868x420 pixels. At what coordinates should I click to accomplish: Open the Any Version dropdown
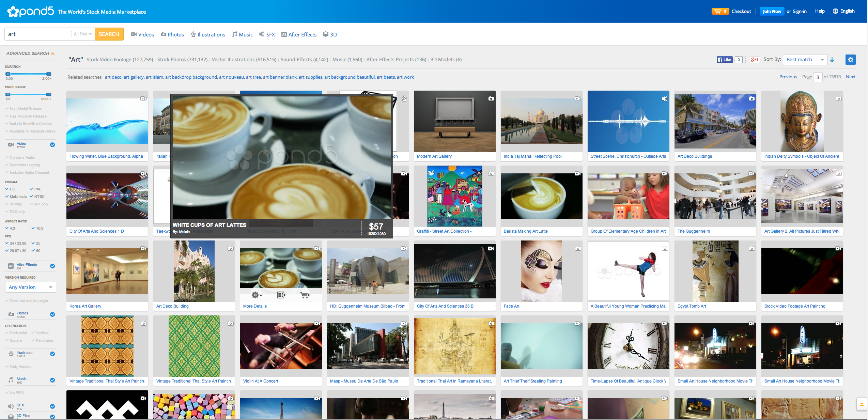tap(30, 287)
